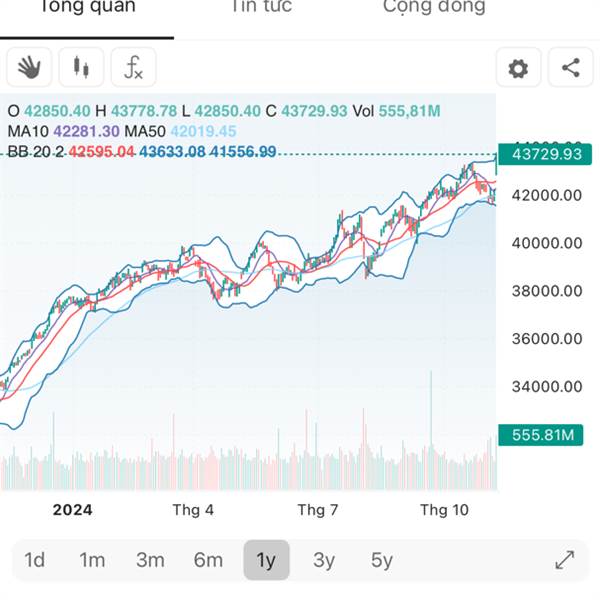Switch chart to 3y range
600x600 pixels.
324,560
